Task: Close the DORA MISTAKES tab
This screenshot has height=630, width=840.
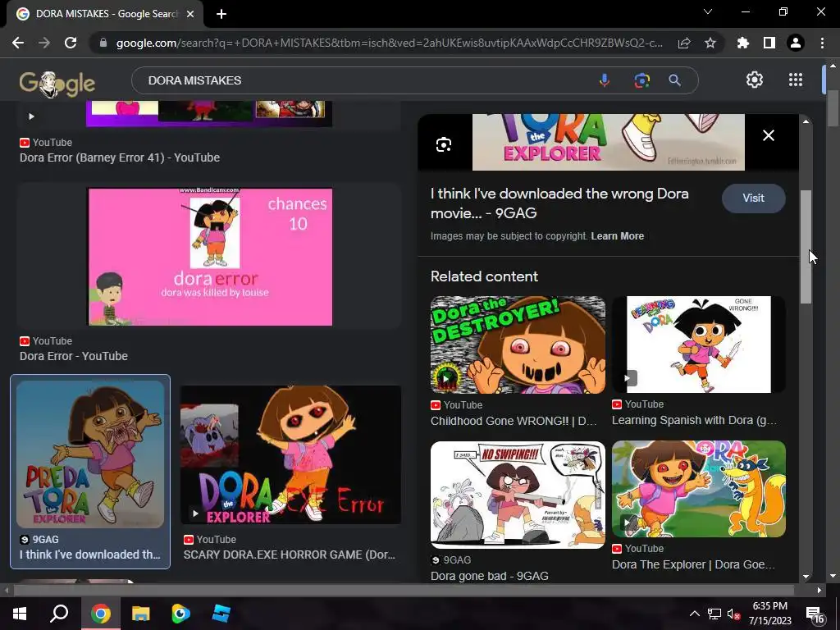Action: click(x=190, y=15)
